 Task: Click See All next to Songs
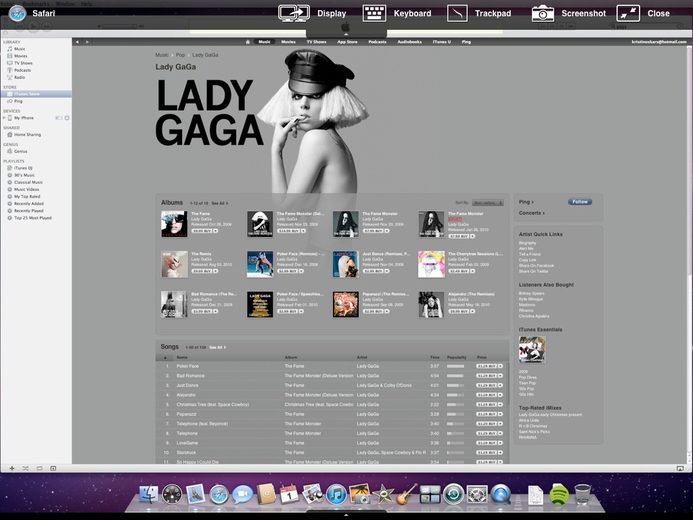(x=217, y=348)
